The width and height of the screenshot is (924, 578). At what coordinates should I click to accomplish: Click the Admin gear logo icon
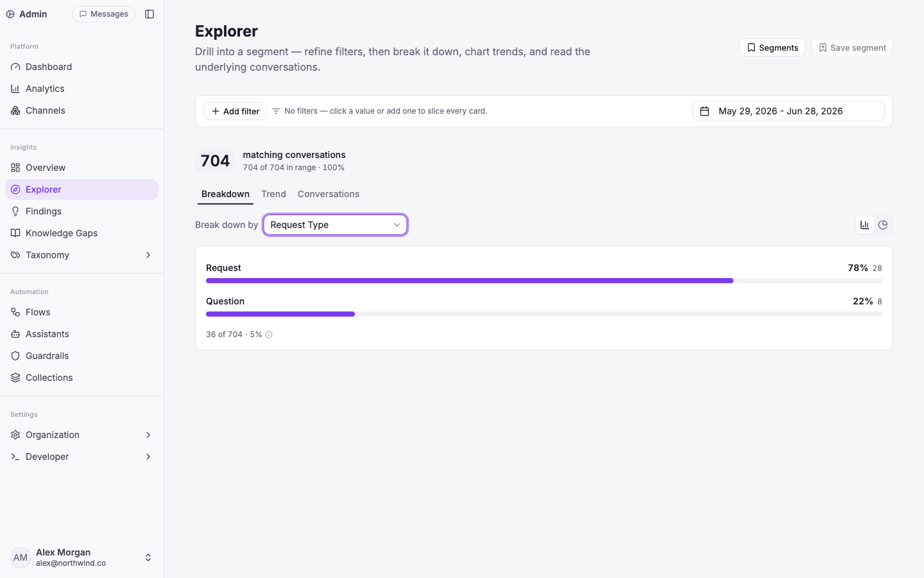[x=10, y=14]
